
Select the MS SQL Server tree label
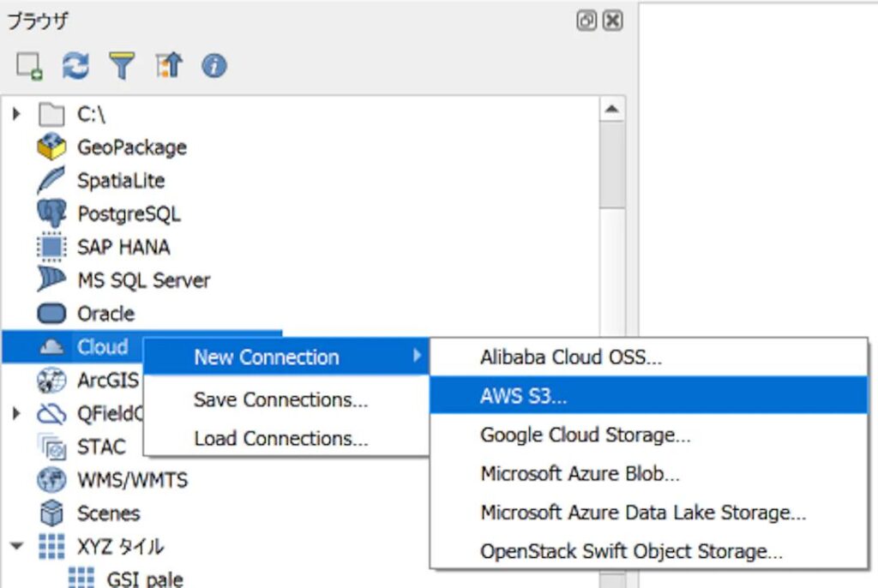pyautogui.click(x=144, y=280)
